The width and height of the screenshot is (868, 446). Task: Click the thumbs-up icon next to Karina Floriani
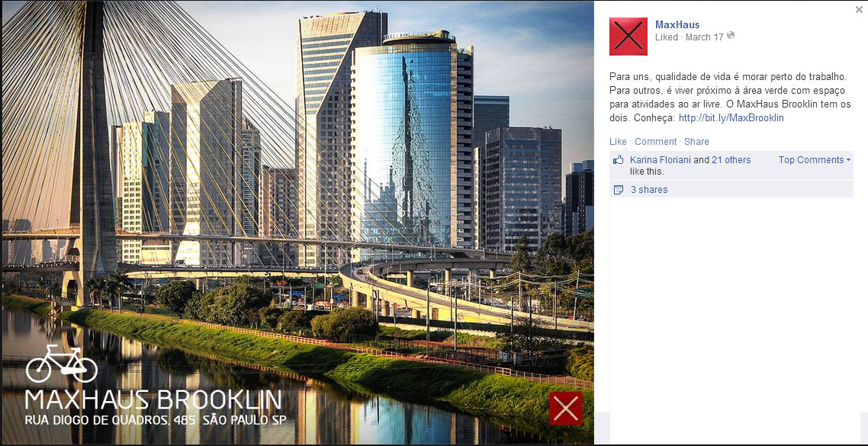click(619, 160)
